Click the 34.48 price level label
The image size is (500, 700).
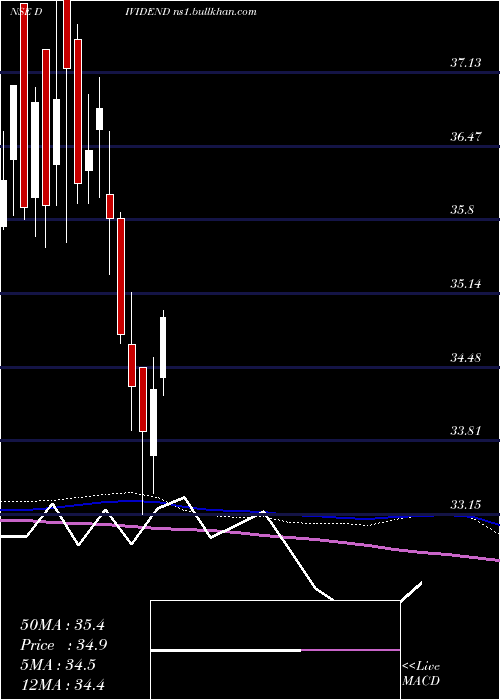coord(466,357)
